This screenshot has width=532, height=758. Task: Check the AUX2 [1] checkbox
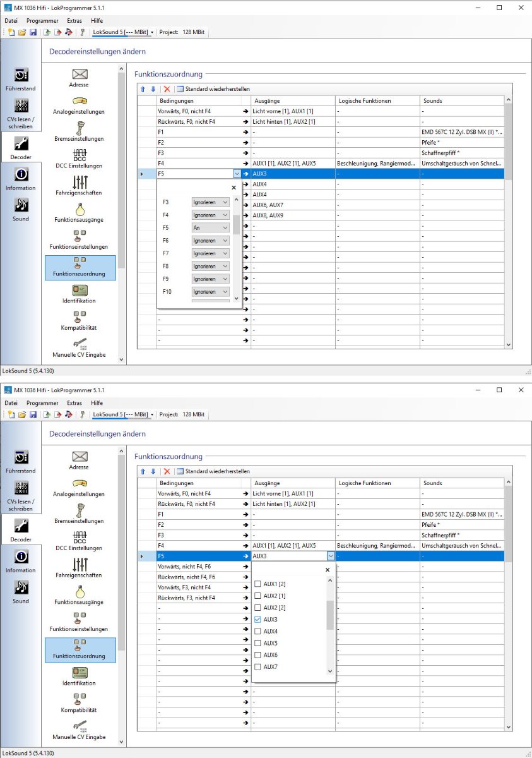(x=257, y=596)
